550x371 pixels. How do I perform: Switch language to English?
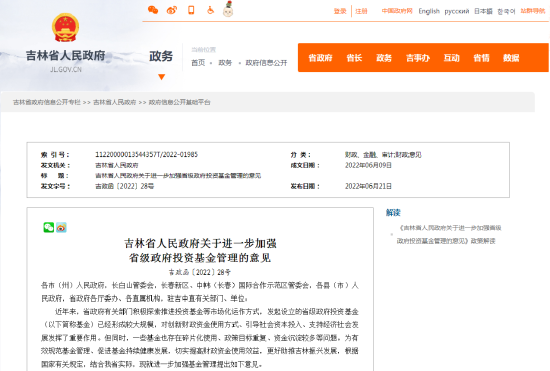[429, 11]
